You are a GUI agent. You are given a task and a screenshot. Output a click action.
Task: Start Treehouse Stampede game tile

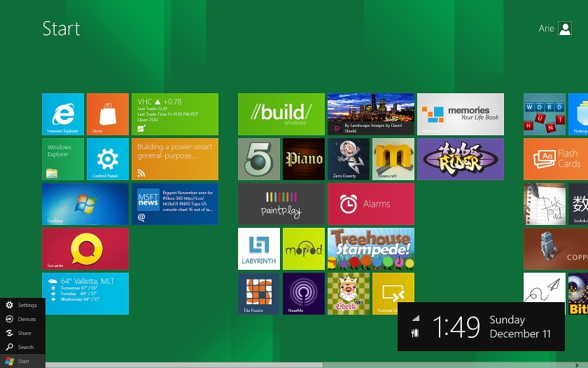[x=371, y=249]
